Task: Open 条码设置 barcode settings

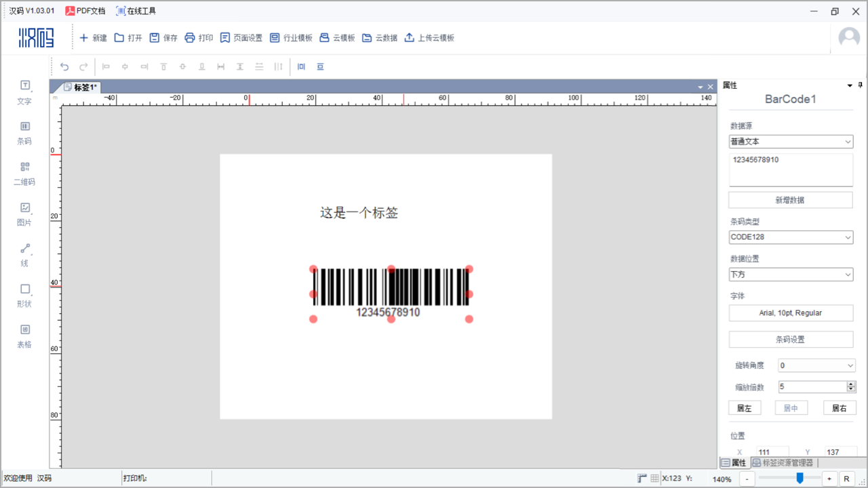Action: point(791,339)
